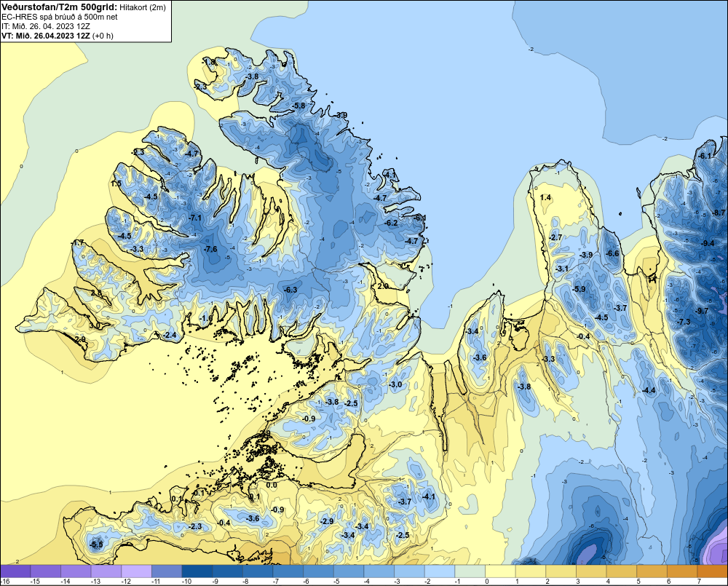Click legend swatch between 6 and 7
728x586 pixels.
[x=683, y=571]
